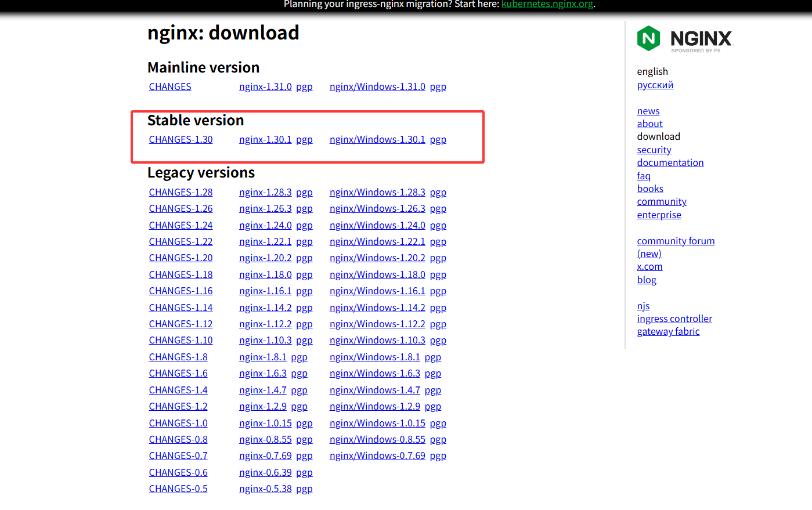The image size is (812, 510).
Task: Download nginx/Windows-0.7.69
Action: coord(377,455)
